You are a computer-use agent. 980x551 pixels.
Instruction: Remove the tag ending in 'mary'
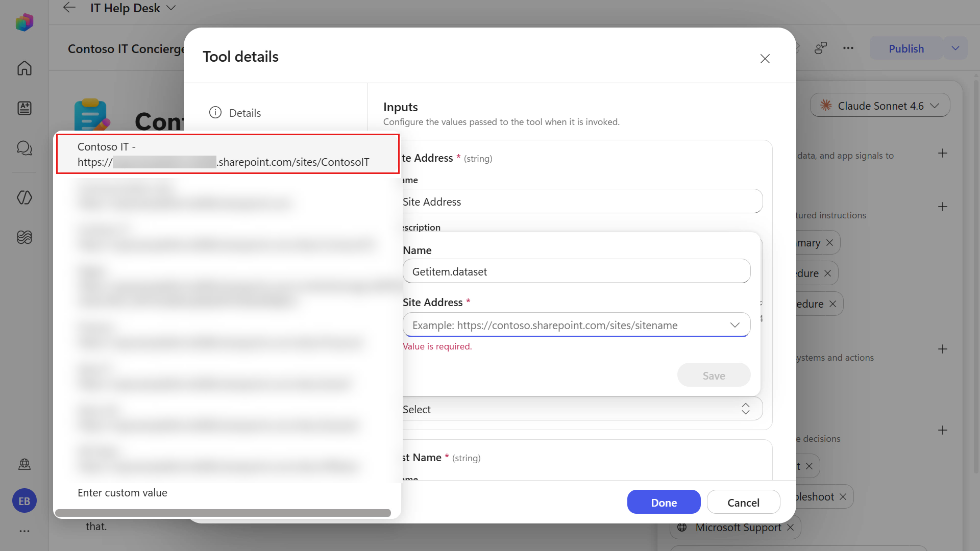point(829,242)
